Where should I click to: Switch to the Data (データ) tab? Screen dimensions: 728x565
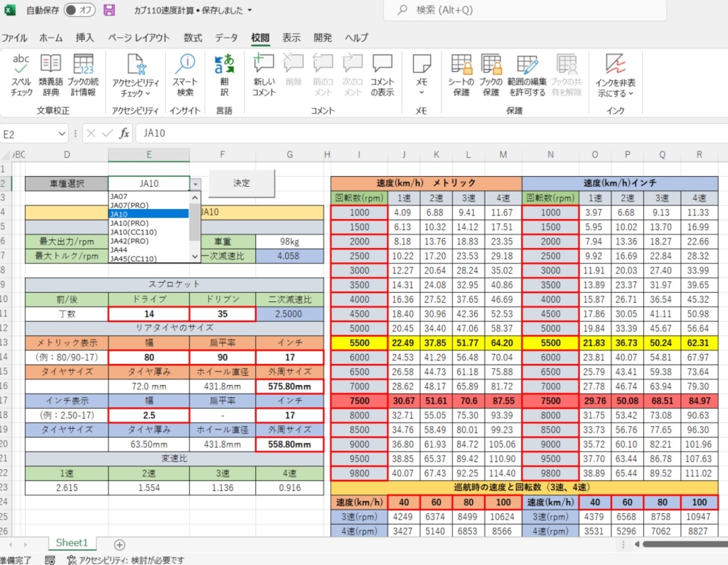(227, 38)
